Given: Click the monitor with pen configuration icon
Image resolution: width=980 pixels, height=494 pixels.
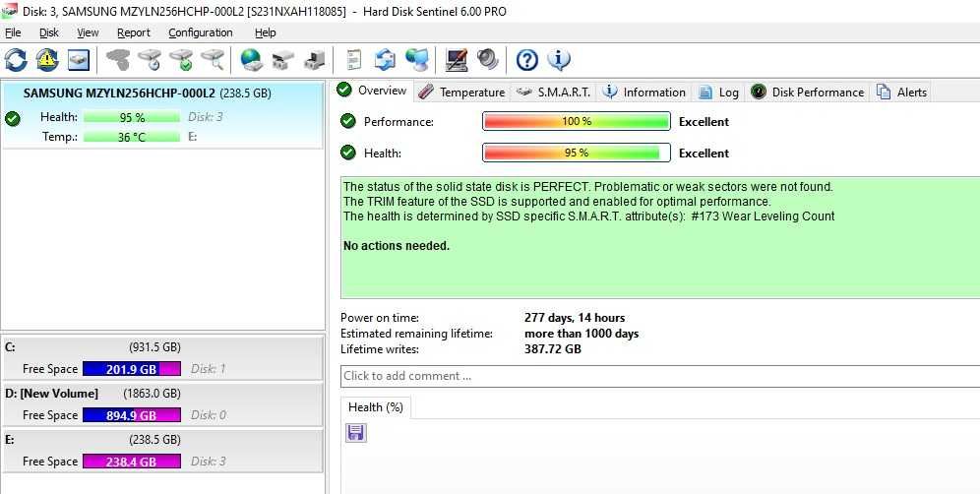Looking at the screenshot, I should [457, 60].
